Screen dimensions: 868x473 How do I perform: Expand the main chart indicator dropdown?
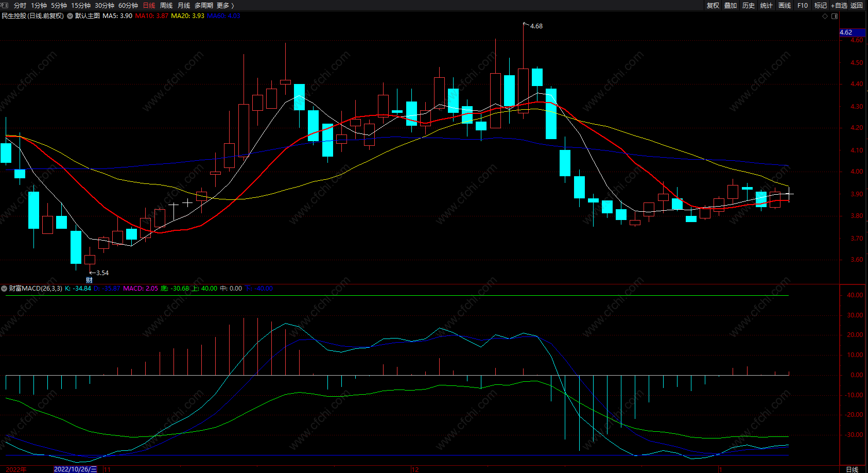pos(70,16)
